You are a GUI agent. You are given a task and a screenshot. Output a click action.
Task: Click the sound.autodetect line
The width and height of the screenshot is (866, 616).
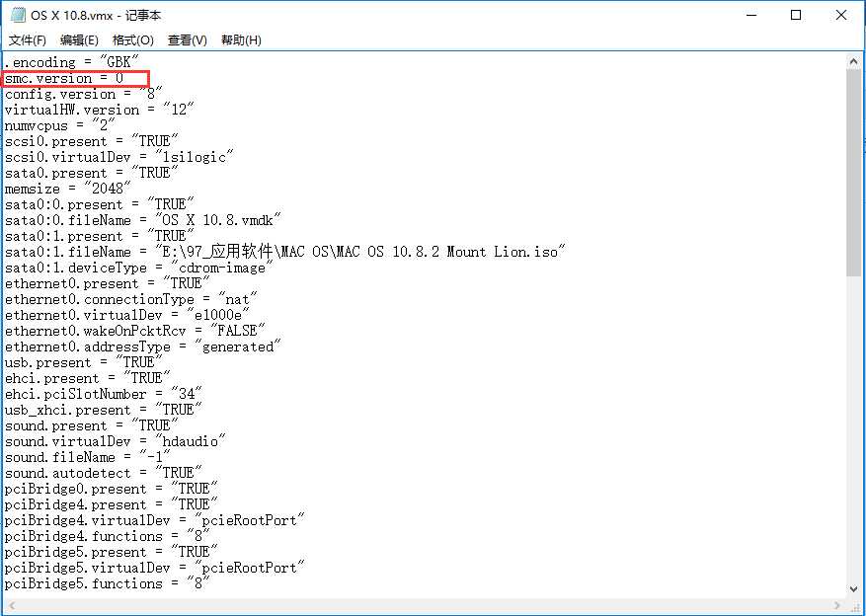(104, 473)
